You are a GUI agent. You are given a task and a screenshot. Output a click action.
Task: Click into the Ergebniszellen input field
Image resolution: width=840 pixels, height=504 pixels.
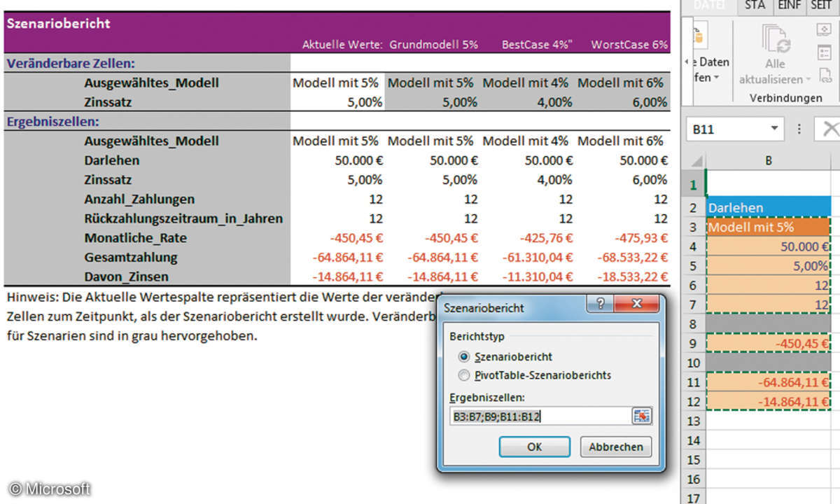pyautogui.click(x=540, y=416)
